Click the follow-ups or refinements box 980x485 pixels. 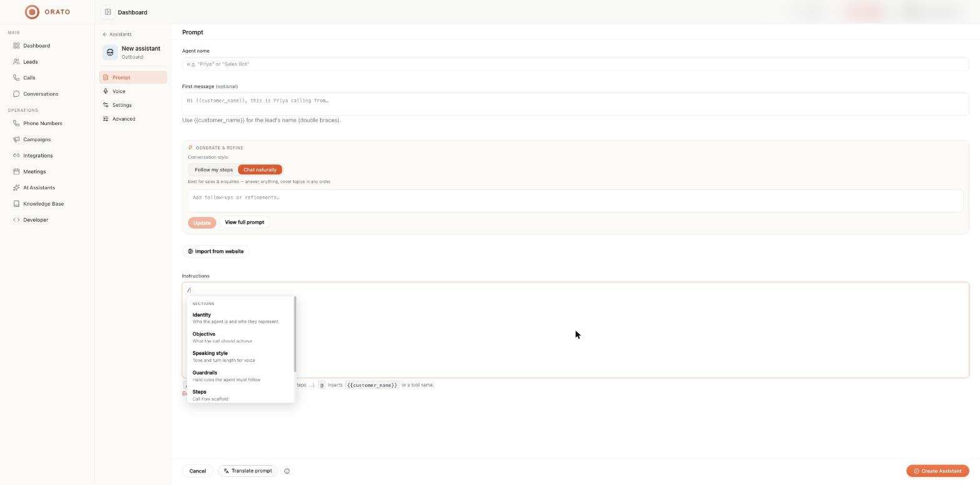tap(575, 201)
